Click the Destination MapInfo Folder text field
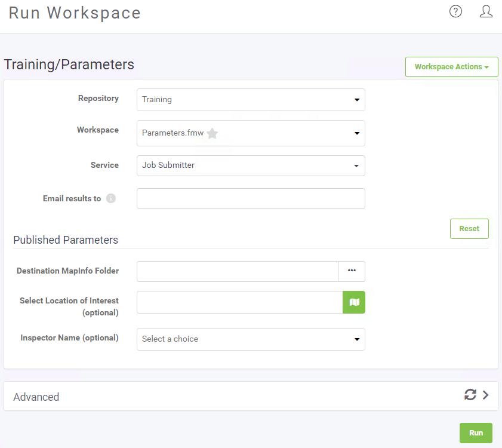 pyautogui.click(x=238, y=271)
